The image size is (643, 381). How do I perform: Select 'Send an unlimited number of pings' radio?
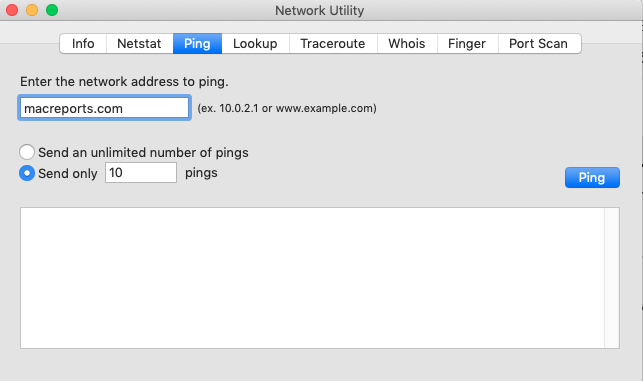[27, 152]
